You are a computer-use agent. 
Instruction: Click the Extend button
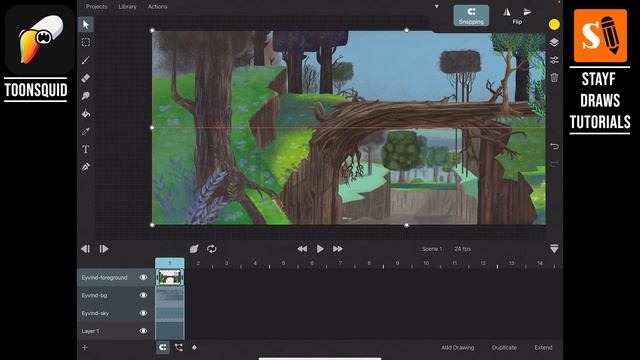point(543,347)
